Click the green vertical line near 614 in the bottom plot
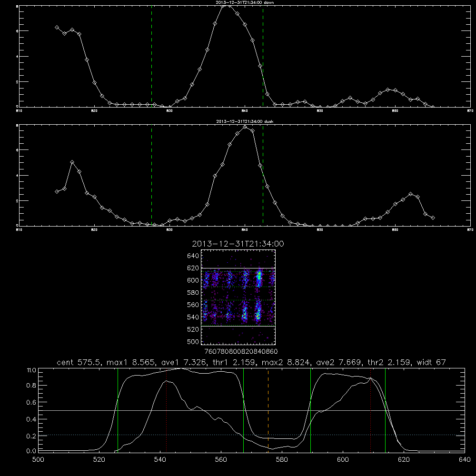476x476 pixels. 385,410
